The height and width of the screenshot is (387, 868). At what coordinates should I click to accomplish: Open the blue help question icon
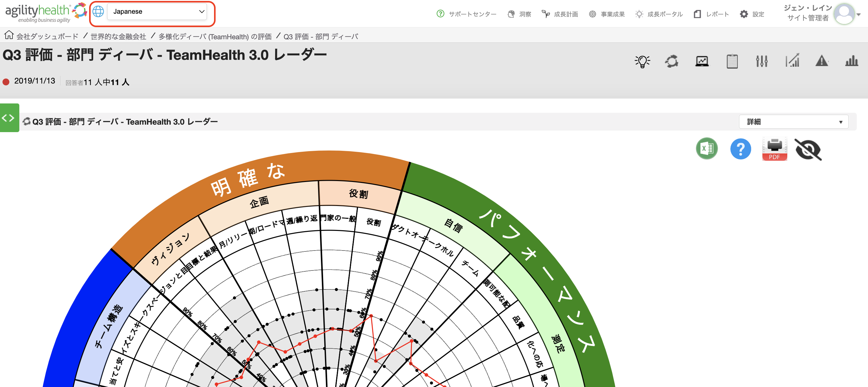(x=740, y=149)
